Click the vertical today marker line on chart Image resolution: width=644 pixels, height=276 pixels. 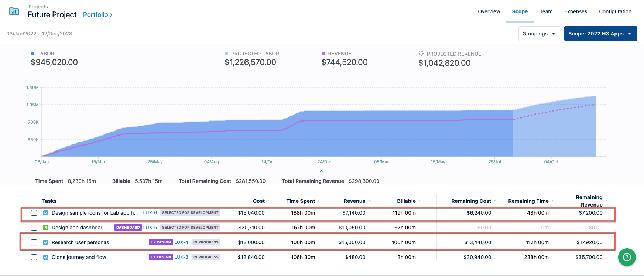tap(513, 122)
